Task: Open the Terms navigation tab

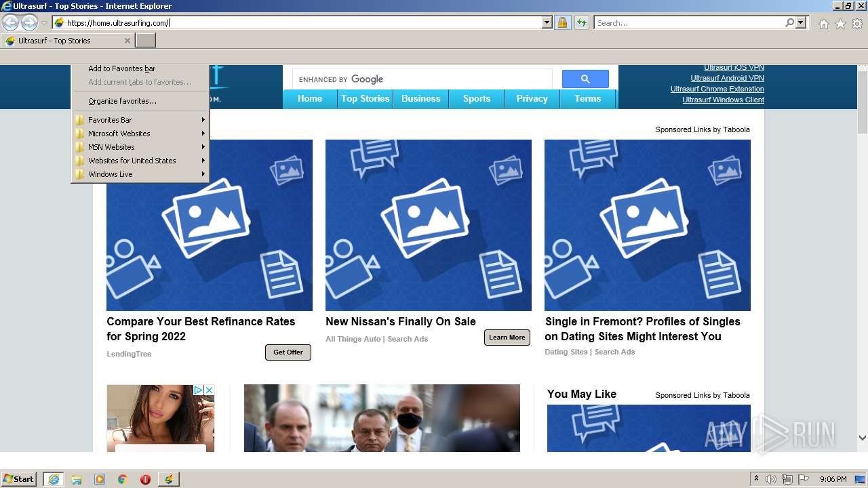Action: pos(588,99)
